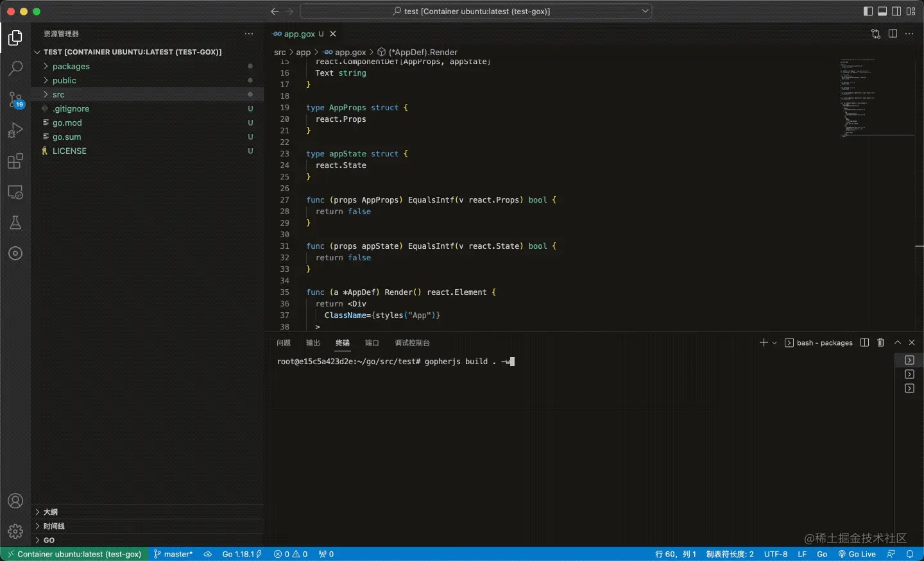Delete terminal with the trash icon
Viewport: 924px width, 561px height.
[x=880, y=343]
